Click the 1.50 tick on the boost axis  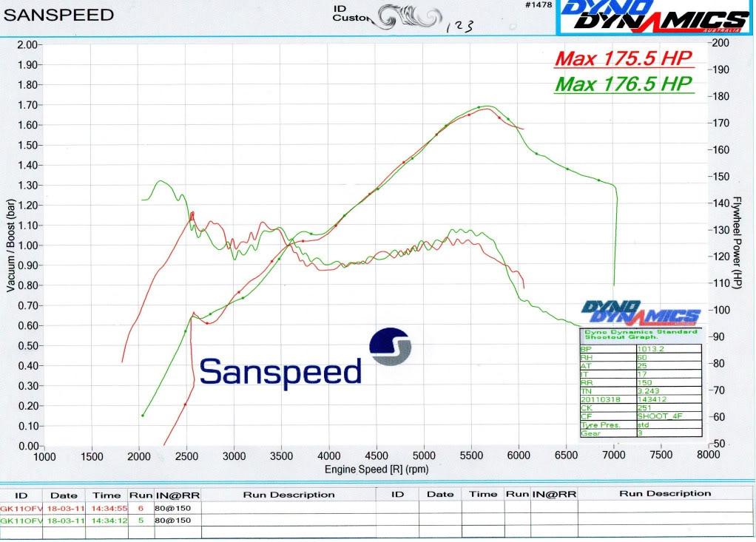coord(27,145)
